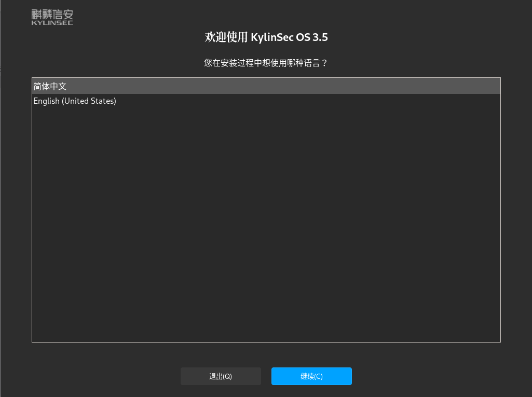Screen dimensions: 532x397
Task: Click the 麒麟信安 Chinese characters in the logo
Action: pos(52,14)
